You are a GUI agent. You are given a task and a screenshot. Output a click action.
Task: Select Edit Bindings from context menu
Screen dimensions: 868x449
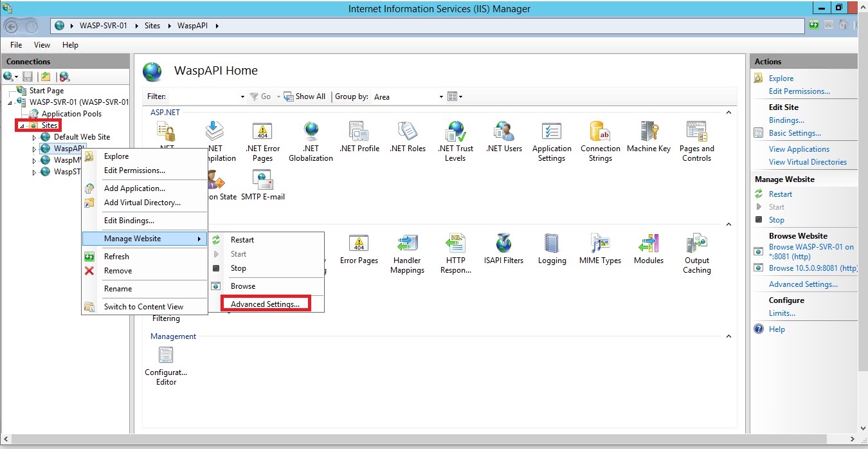coord(129,221)
